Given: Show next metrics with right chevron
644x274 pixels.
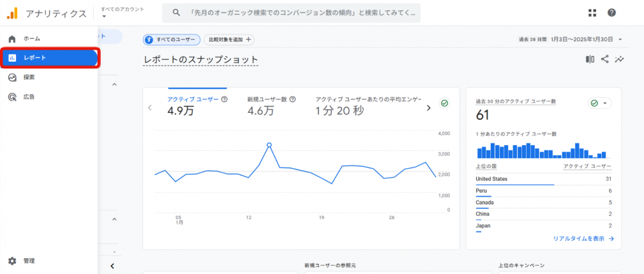Looking at the screenshot, I should point(428,108).
